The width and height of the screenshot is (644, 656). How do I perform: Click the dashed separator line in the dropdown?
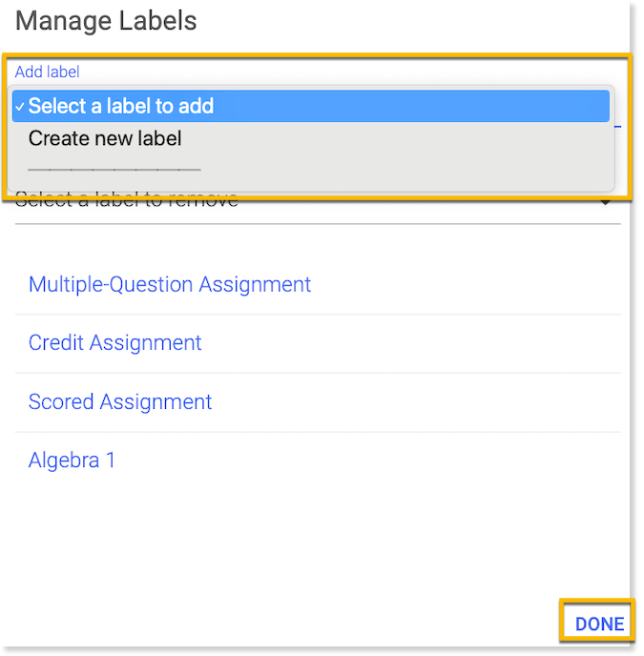[114, 169]
